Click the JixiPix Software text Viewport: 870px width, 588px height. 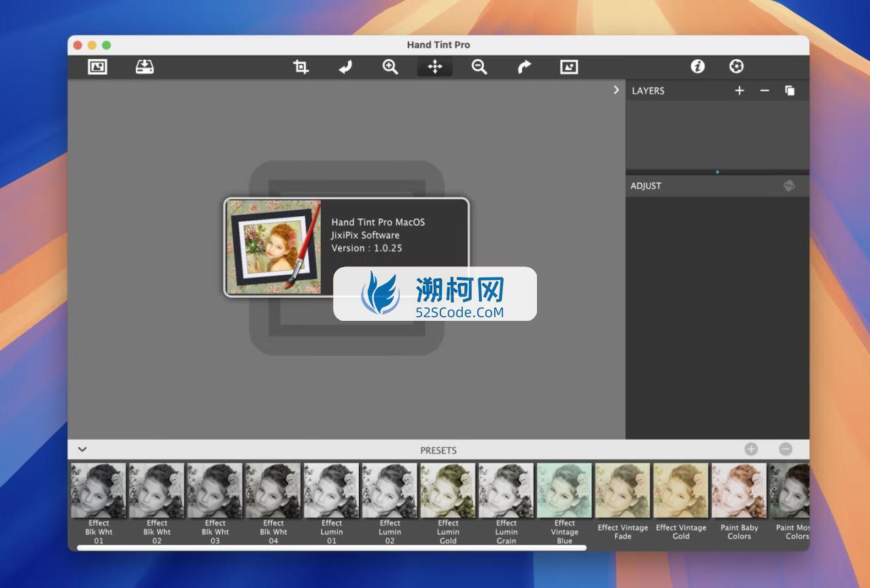pyautogui.click(x=365, y=235)
